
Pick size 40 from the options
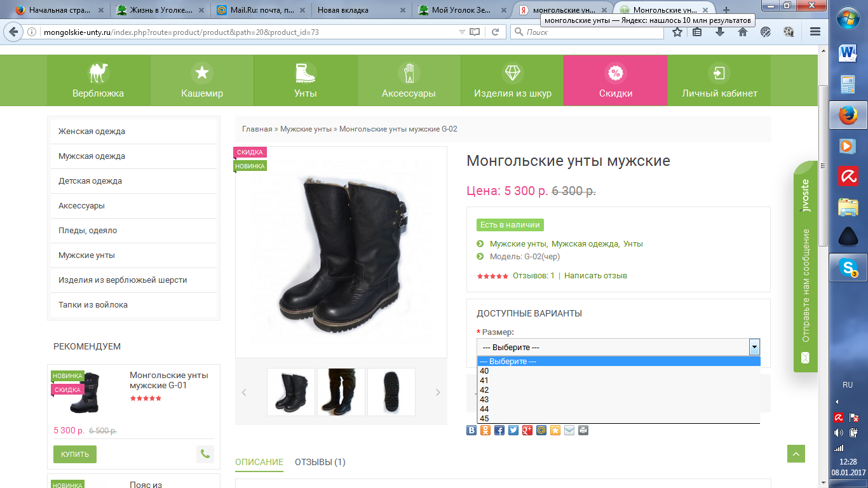coord(484,371)
